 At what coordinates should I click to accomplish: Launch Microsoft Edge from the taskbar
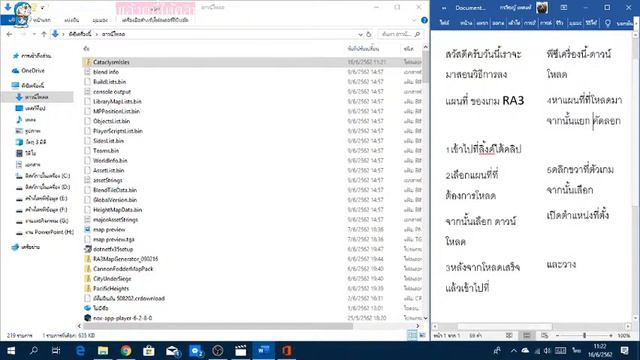[x=80, y=351]
